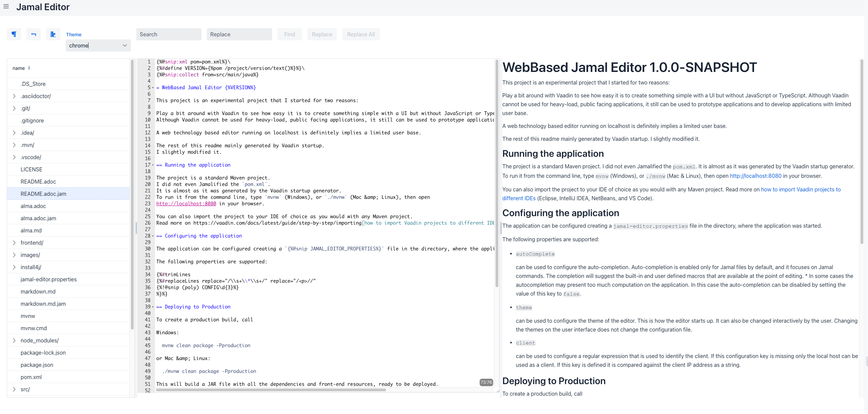Screen dimensions: 868x414
Task: Select the pom.xml file
Action: (31, 377)
